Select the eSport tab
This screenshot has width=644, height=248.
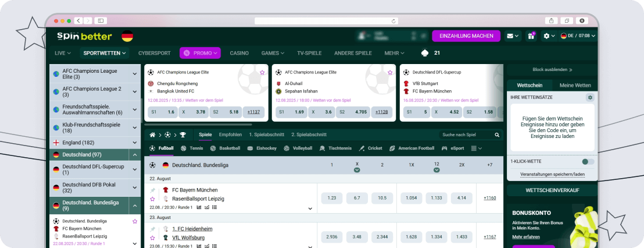coord(453,148)
